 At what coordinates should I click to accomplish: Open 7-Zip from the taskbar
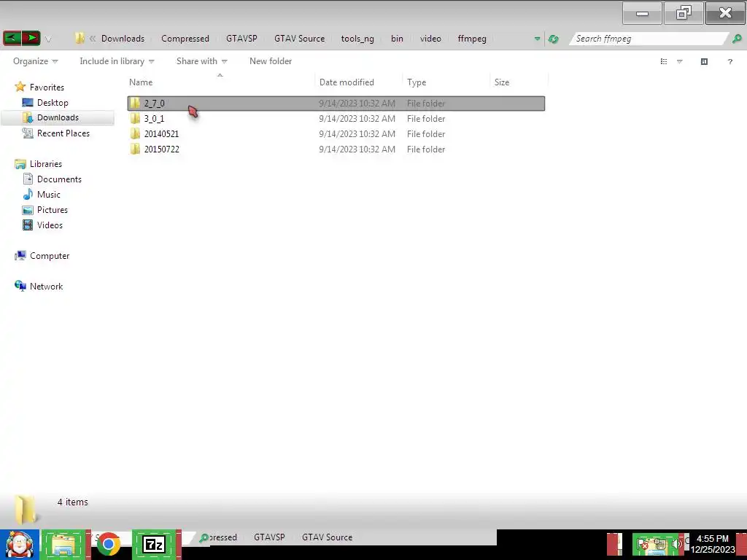(154, 545)
